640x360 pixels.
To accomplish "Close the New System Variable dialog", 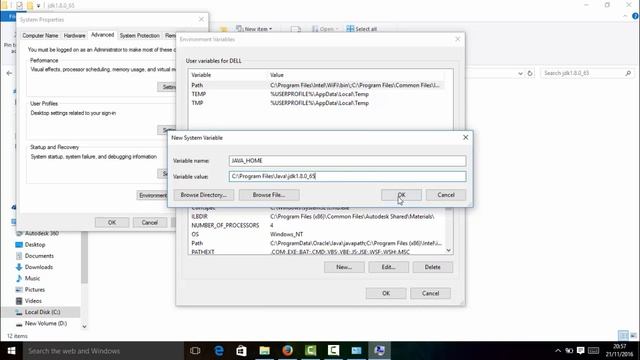I will pyautogui.click(x=465, y=138).
